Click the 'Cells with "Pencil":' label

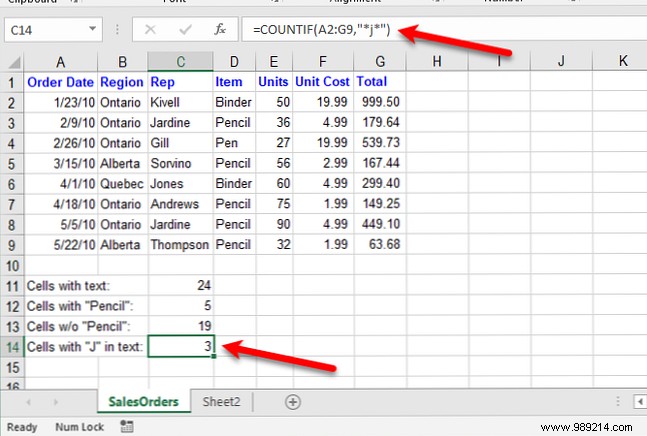click(x=80, y=306)
